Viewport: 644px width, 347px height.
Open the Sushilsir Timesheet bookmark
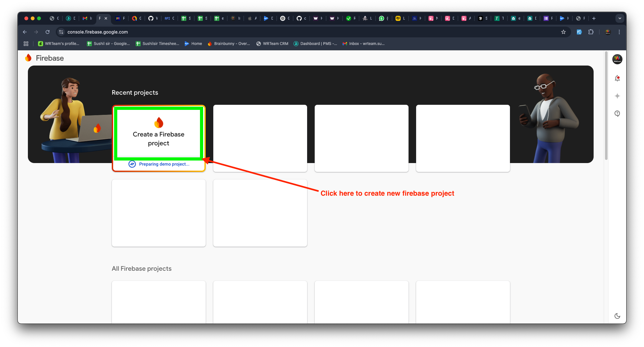[x=158, y=44]
